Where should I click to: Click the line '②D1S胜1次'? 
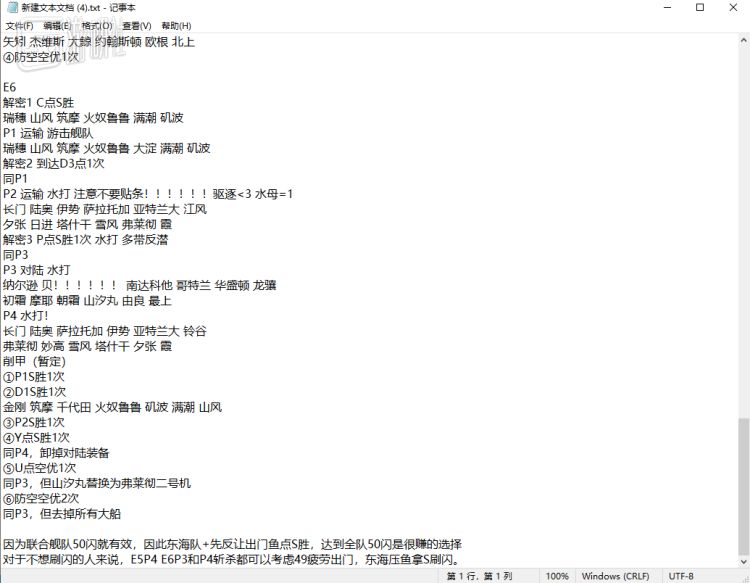click(34, 392)
